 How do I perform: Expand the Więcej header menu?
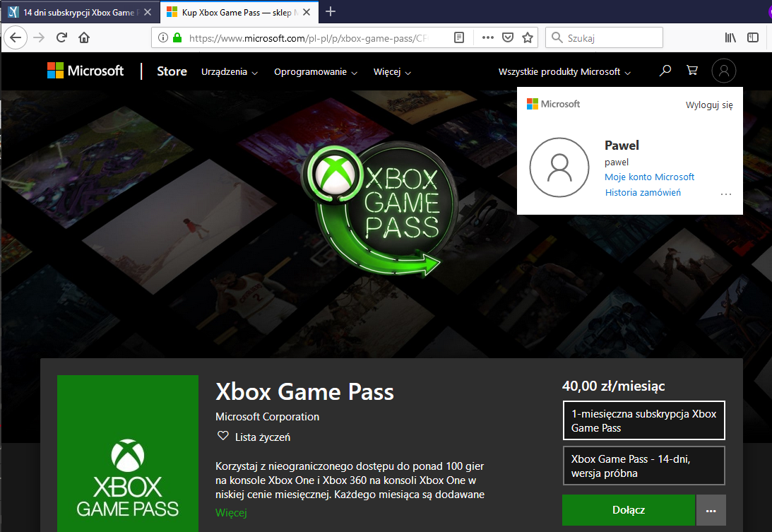pyautogui.click(x=392, y=72)
